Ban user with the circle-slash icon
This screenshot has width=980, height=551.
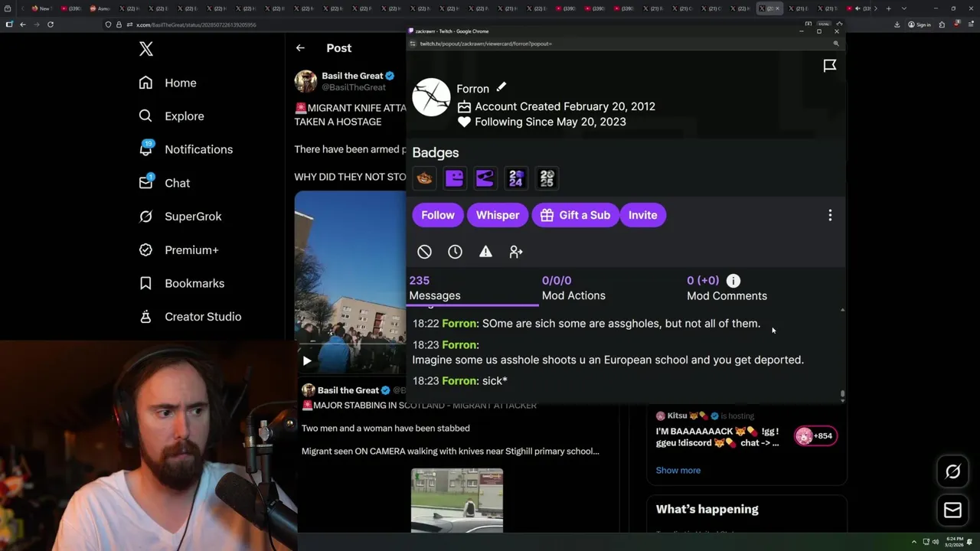424,252
